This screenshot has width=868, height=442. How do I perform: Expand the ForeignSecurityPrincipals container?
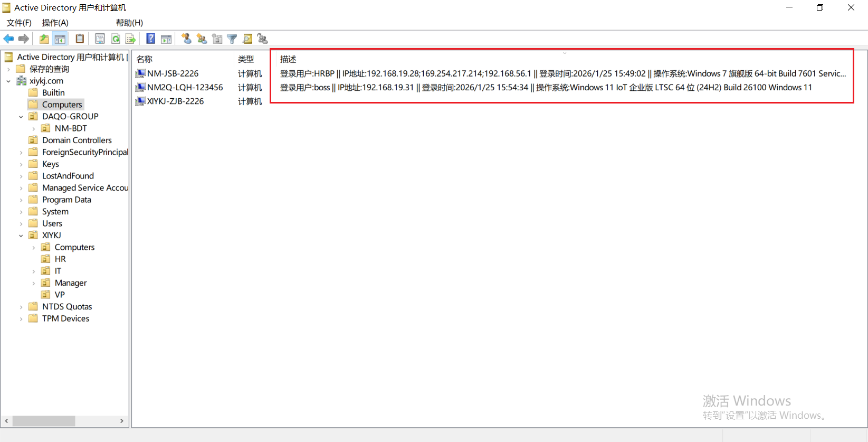[21, 152]
